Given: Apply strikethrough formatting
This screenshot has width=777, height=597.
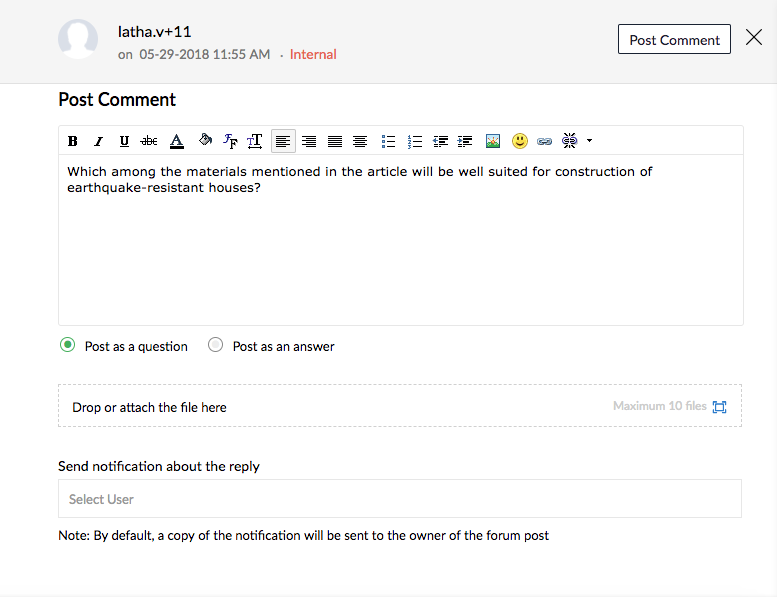Looking at the screenshot, I should coord(149,141).
